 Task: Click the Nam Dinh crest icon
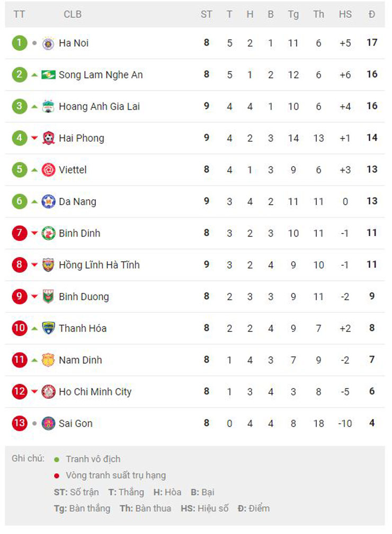tap(48, 360)
